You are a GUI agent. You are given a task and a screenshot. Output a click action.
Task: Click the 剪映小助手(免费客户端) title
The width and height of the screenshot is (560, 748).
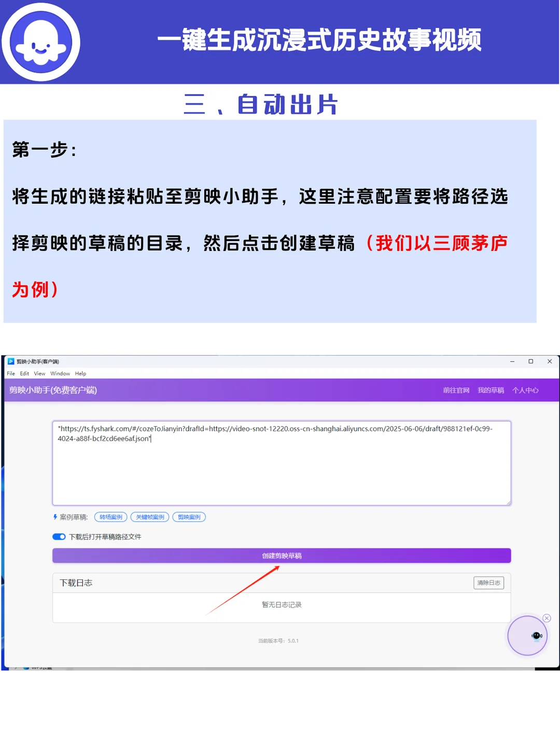pos(53,390)
